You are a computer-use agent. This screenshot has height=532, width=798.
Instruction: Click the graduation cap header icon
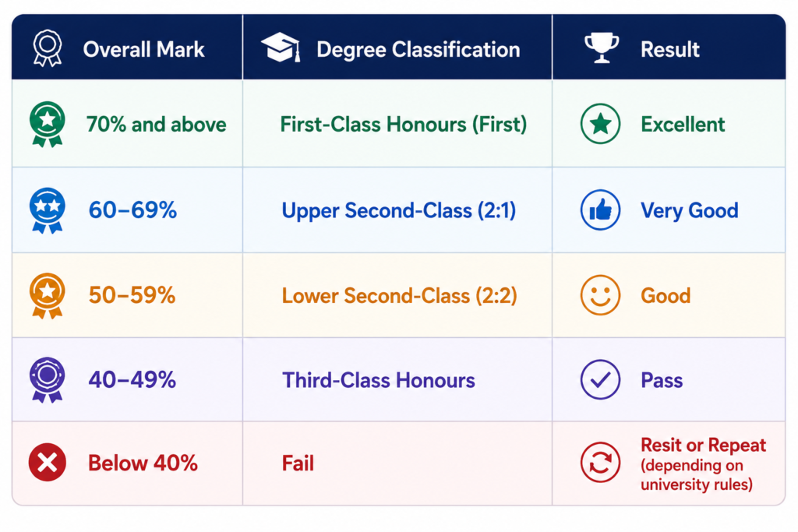[x=281, y=48]
